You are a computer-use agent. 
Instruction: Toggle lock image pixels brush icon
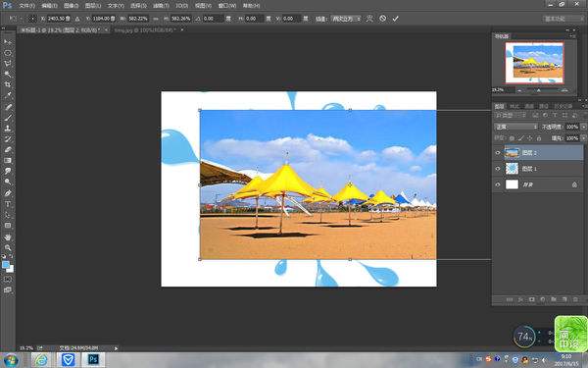[x=521, y=138]
